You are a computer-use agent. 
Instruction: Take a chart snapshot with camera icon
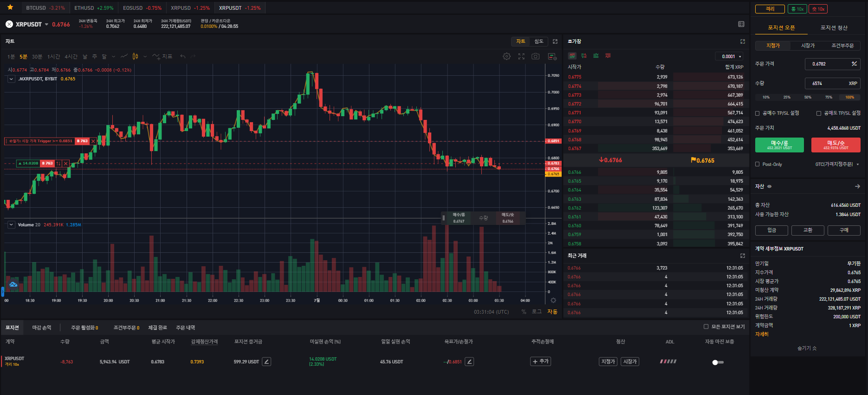(x=536, y=56)
